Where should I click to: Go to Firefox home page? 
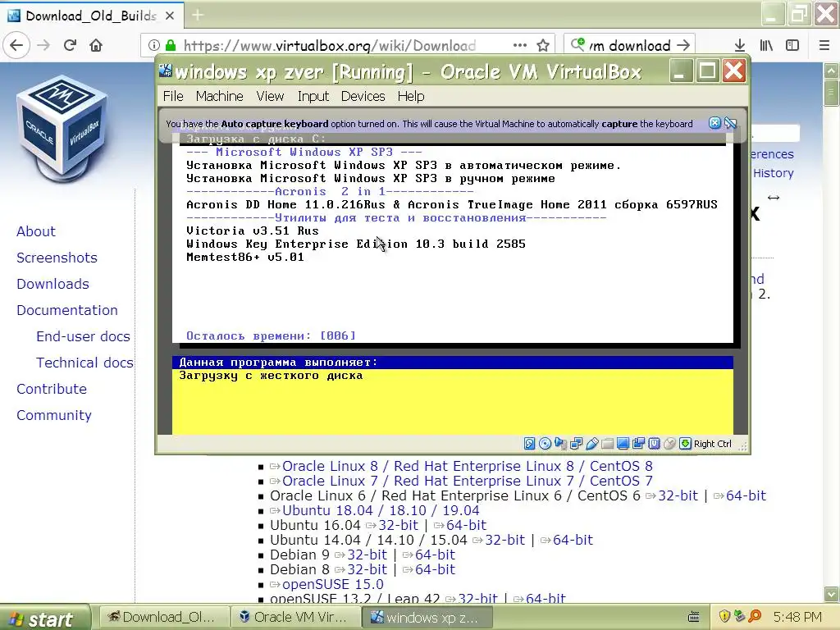(x=96, y=45)
